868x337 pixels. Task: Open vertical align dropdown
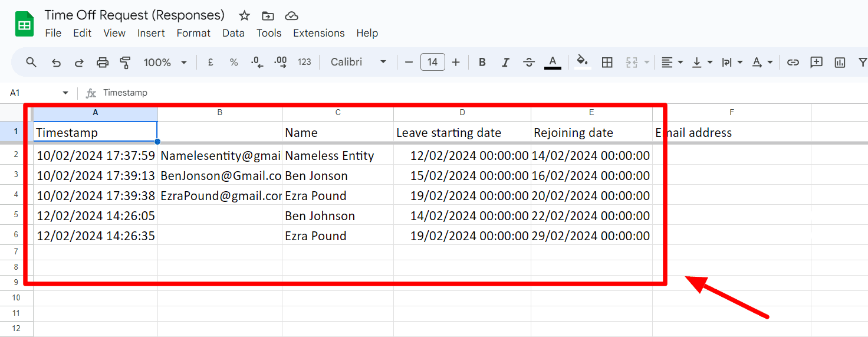tap(702, 62)
